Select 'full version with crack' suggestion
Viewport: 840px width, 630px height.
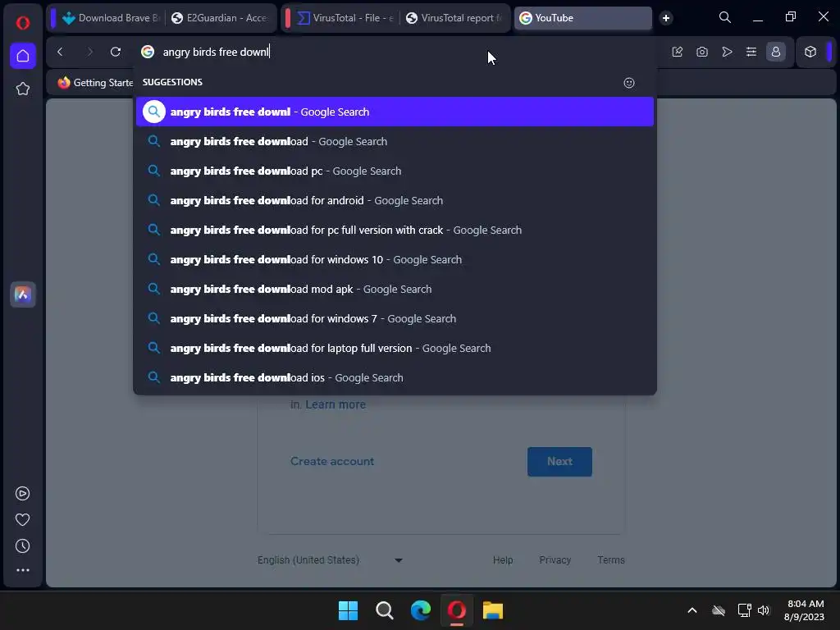point(395,230)
